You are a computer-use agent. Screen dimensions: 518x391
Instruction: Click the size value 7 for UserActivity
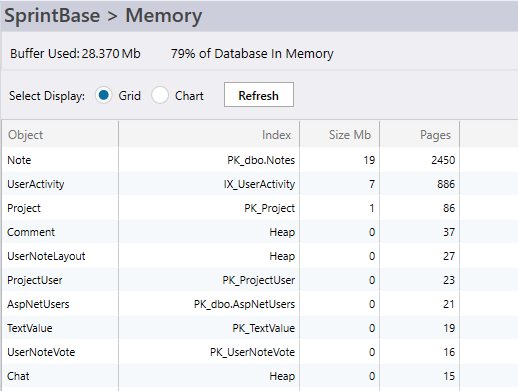click(372, 184)
